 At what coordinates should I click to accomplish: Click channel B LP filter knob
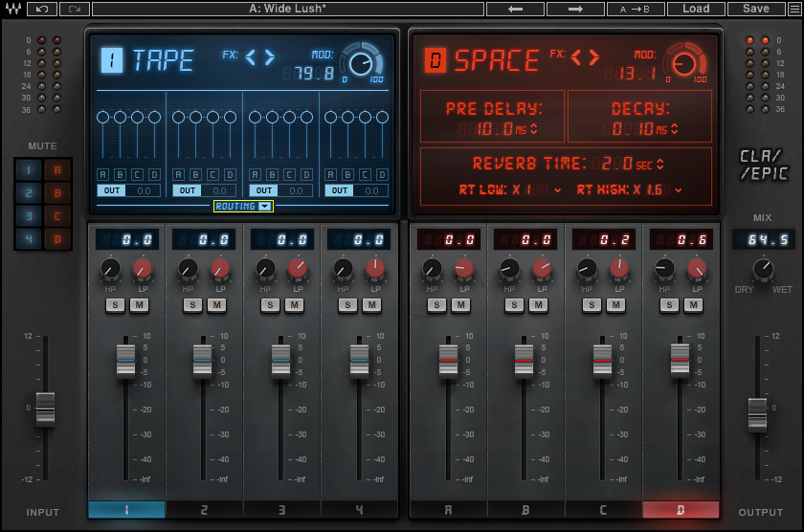(x=542, y=269)
